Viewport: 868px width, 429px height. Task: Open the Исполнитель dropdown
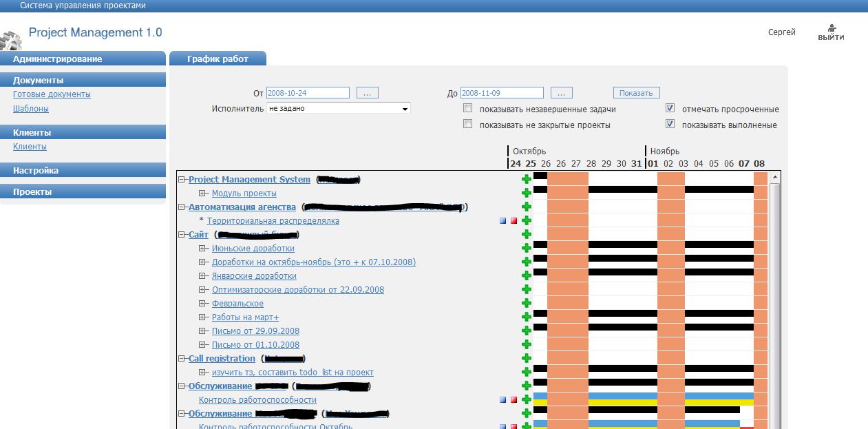(338, 108)
